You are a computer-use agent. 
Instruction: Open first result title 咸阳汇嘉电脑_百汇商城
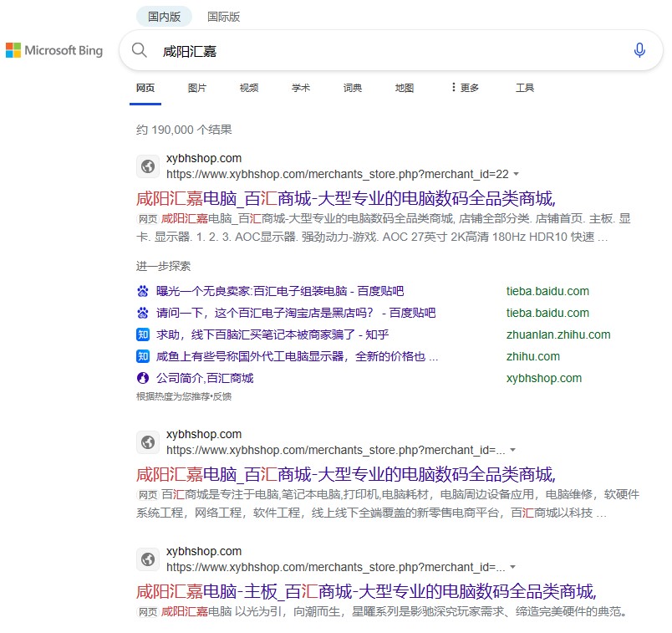346,198
